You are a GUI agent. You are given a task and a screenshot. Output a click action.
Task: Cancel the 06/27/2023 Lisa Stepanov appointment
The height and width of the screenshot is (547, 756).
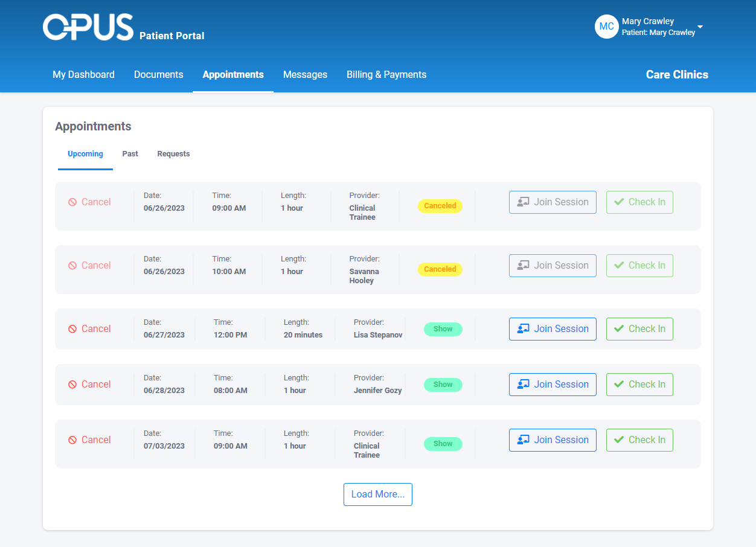pos(89,329)
